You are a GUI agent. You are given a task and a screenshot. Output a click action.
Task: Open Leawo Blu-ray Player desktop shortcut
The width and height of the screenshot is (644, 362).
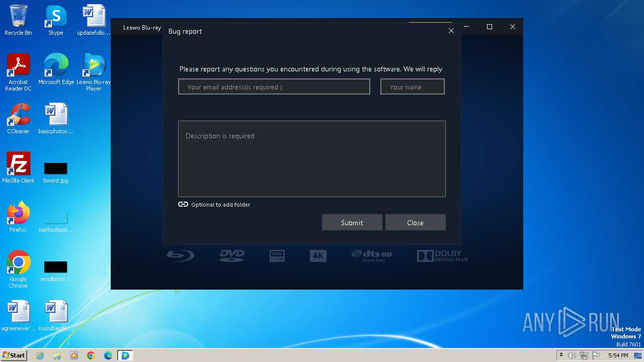[x=94, y=72]
